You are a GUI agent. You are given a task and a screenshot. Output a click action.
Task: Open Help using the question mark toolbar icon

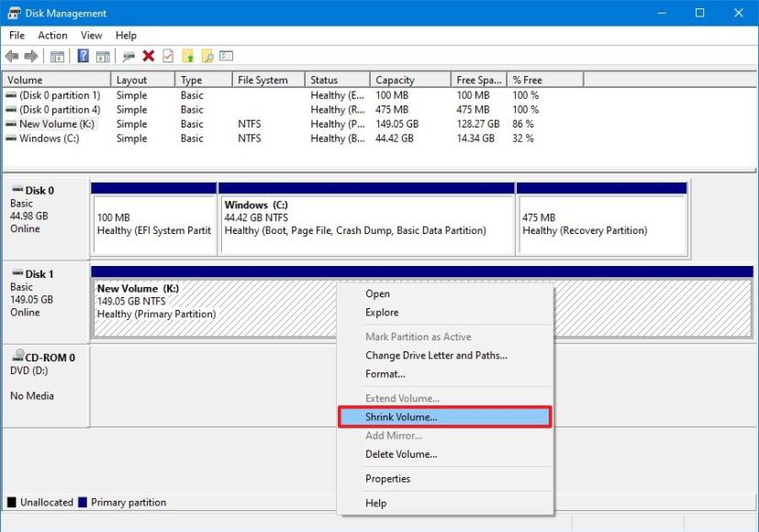pyautogui.click(x=83, y=56)
